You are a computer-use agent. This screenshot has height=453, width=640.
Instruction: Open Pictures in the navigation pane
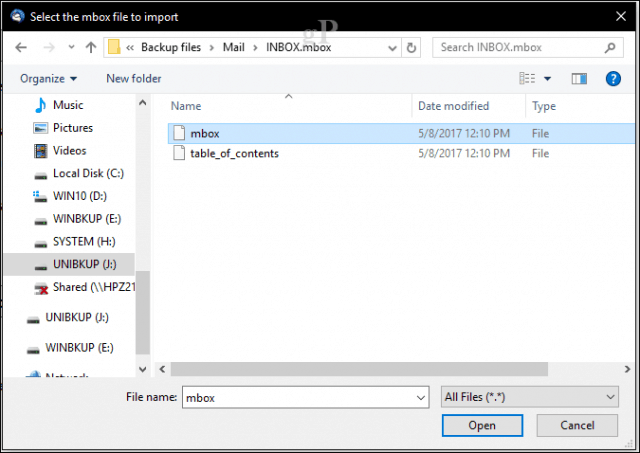pos(73,128)
